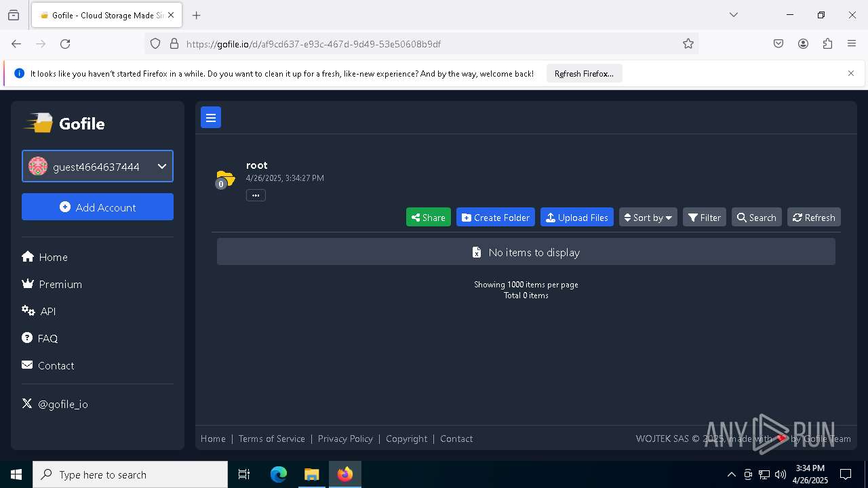
Task: Open volume control in tray
Action: pyautogui.click(x=781, y=474)
